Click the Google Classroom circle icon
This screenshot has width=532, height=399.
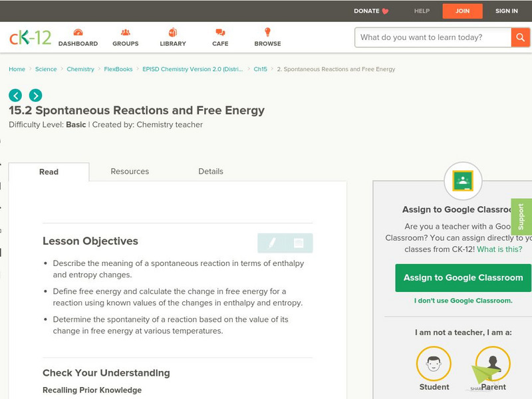(x=464, y=181)
